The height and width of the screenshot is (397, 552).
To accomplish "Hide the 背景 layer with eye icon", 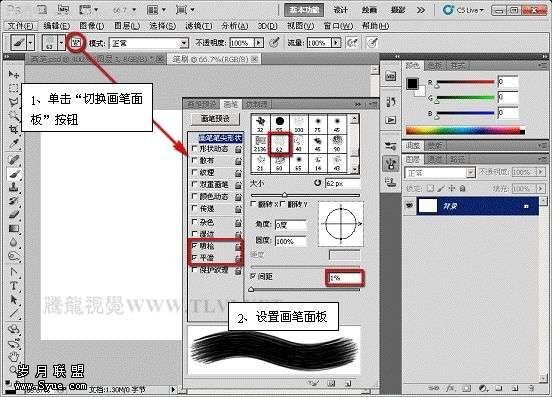I will (x=409, y=205).
